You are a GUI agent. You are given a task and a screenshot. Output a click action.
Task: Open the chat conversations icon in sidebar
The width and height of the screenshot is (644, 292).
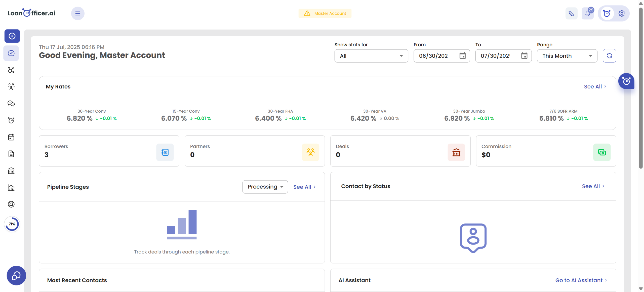(x=11, y=103)
